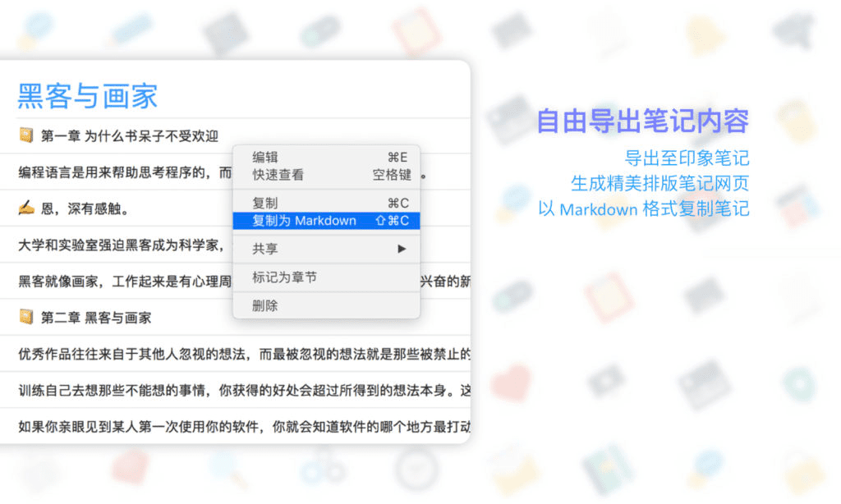Click the 生成精美排版笔记网页 text
The height and width of the screenshot is (504, 841).
pyautogui.click(x=659, y=183)
